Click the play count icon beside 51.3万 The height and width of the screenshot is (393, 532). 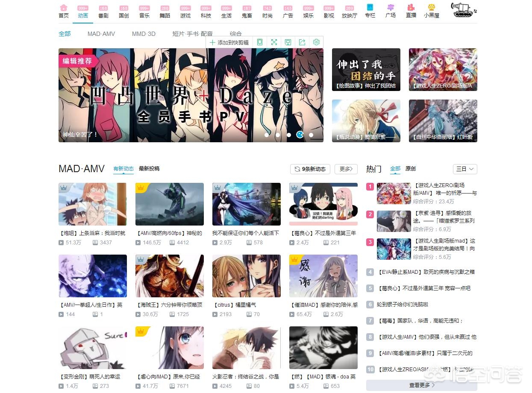[61, 243]
